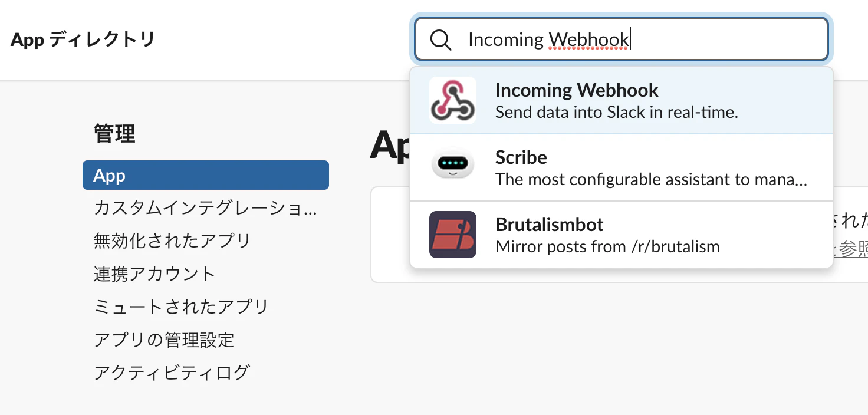Image resolution: width=868 pixels, height=415 pixels.
Task: Click the "Mirror posts from /r/brutalism" text
Action: pos(608,246)
